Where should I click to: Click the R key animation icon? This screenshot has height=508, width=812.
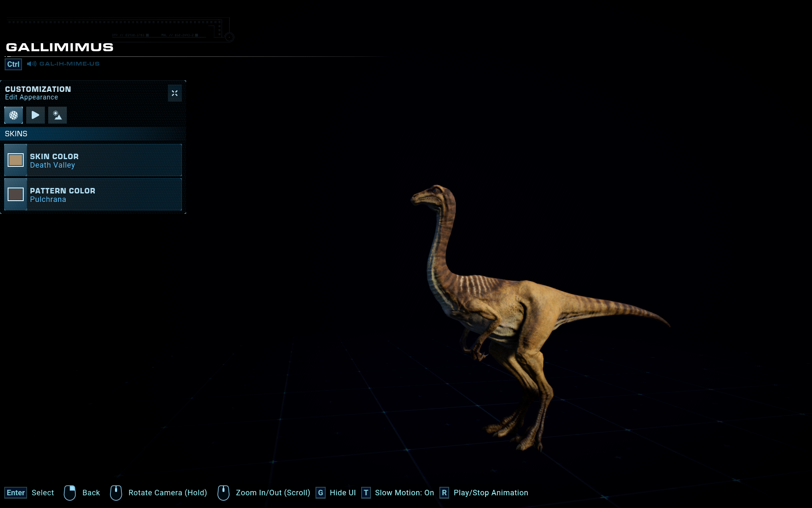(x=444, y=493)
